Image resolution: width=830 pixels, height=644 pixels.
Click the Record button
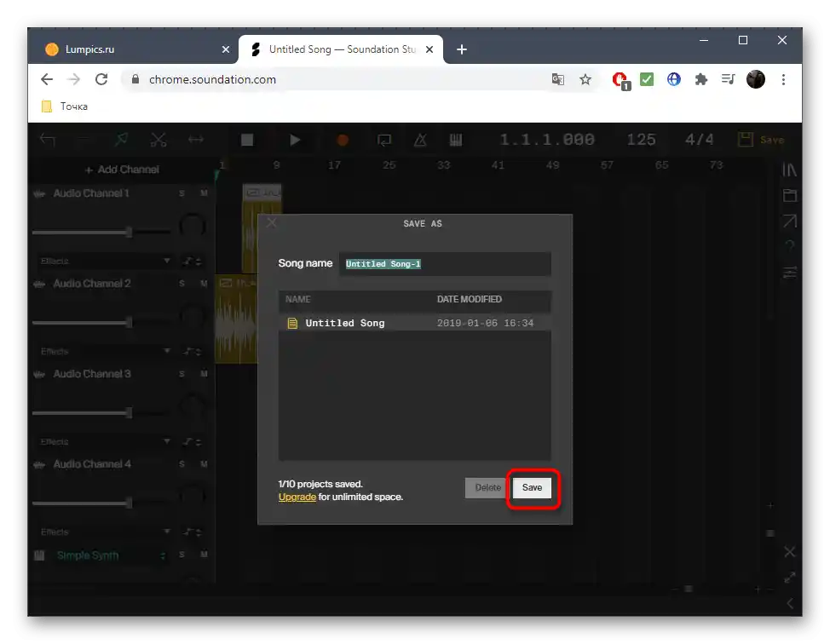(343, 140)
